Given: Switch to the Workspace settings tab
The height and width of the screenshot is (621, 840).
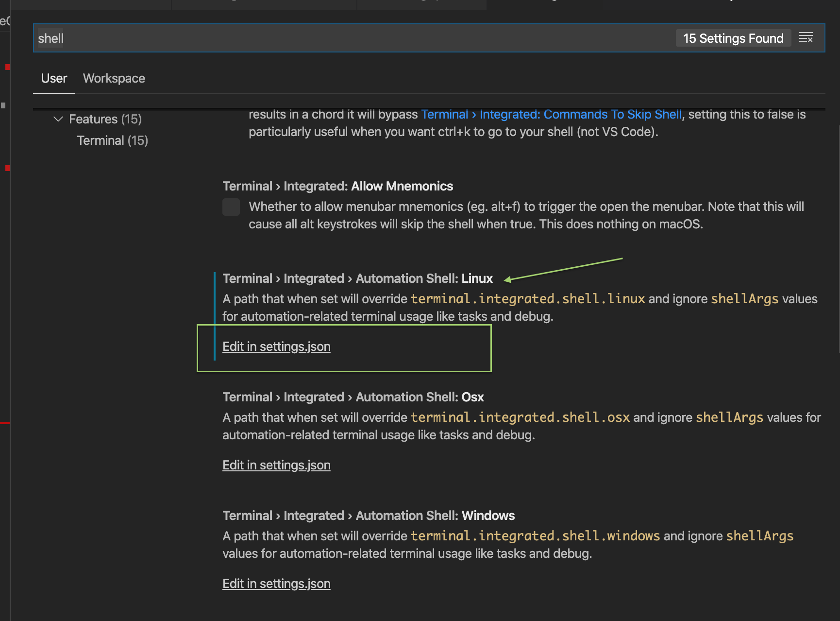Looking at the screenshot, I should (x=114, y=78).
